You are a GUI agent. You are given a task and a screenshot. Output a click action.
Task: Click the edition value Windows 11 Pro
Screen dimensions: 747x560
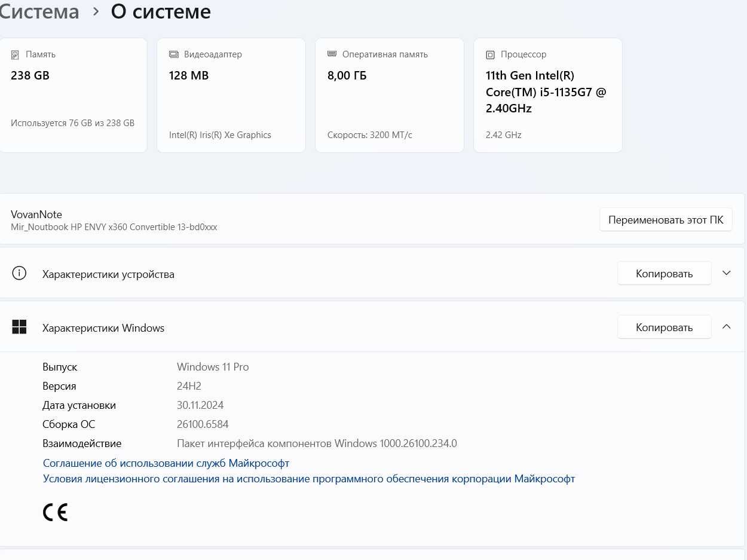(x=213, y=367)
